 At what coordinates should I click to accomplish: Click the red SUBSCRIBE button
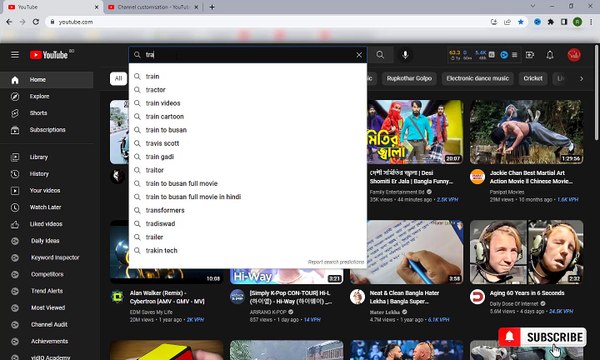tap(543, 337)
